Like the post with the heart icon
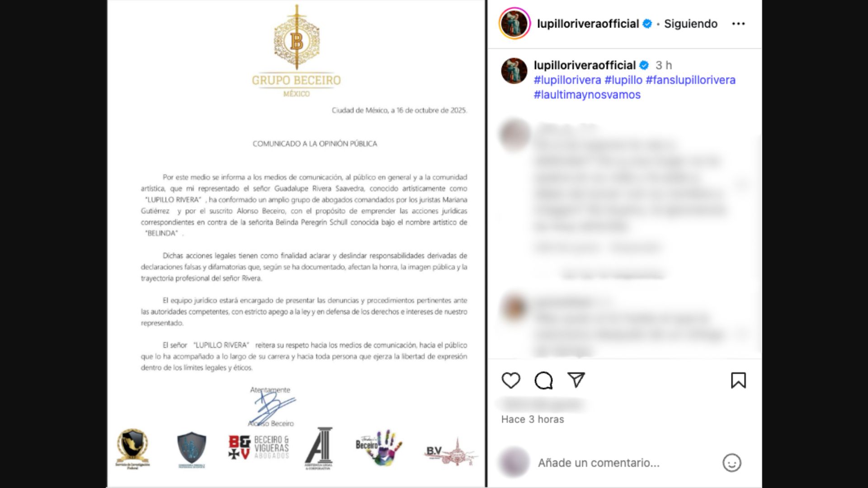The image size is (868, 488). 511,380
